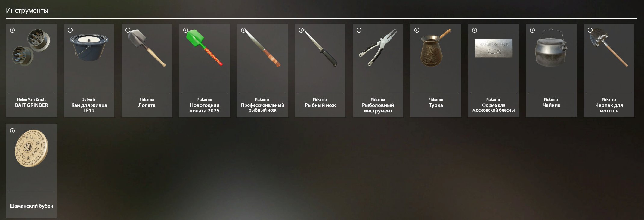Open info icon on Новогодняя лопата 2025
Viewport: 644px width, 220px height.
tap(186, 30)
